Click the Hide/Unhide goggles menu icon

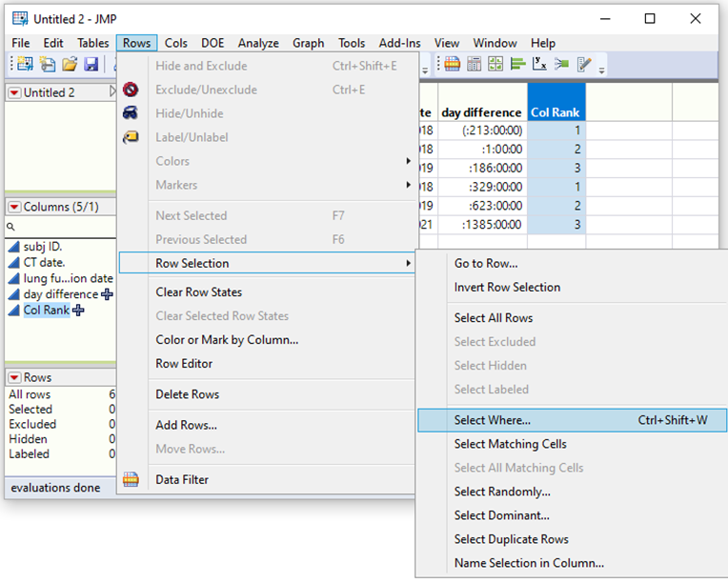pos(131,112)
